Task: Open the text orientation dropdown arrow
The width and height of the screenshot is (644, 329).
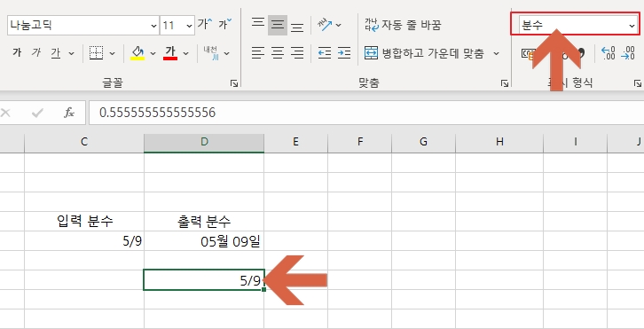Action: [x=339, y=26]
